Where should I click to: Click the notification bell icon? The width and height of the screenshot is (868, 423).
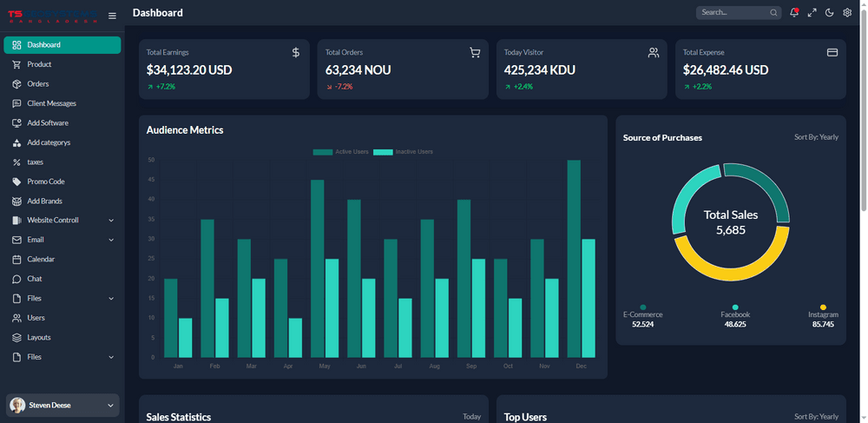(794, 13)
